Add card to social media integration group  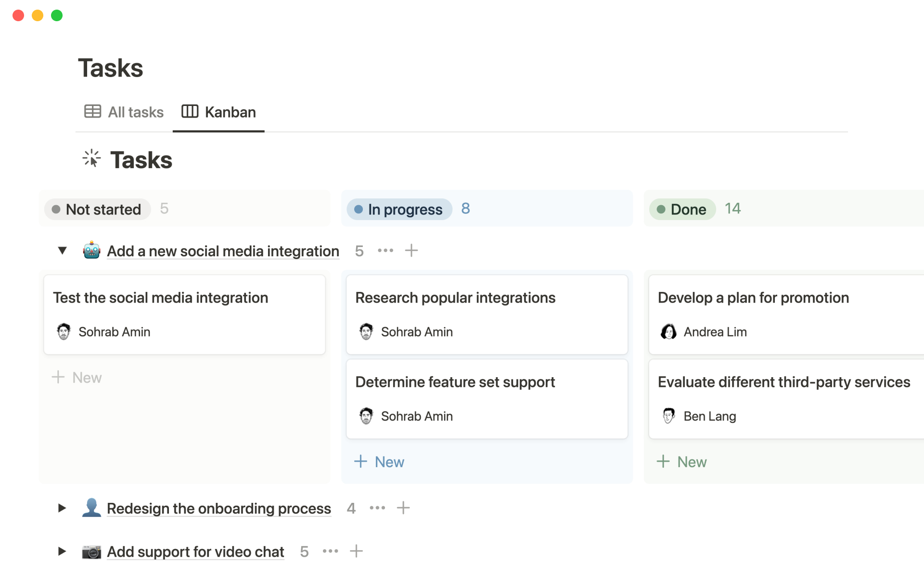point(411,250)
